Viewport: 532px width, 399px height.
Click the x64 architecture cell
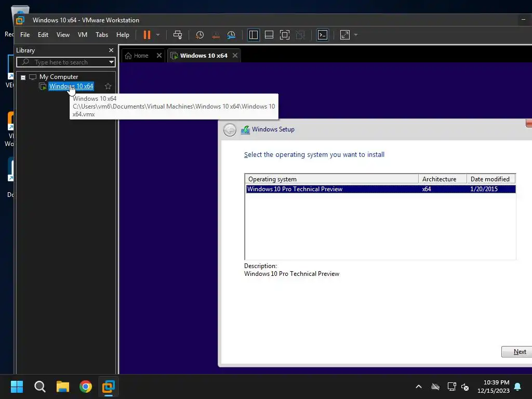coord(427,189)
